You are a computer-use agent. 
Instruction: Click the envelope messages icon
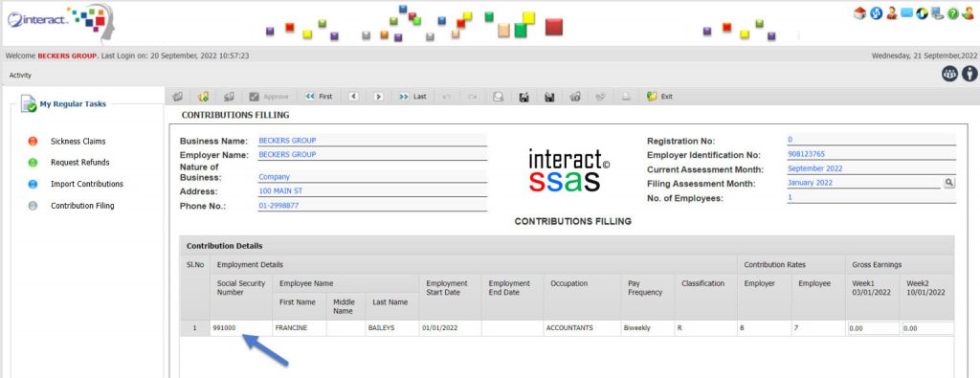tap(907, 12)
